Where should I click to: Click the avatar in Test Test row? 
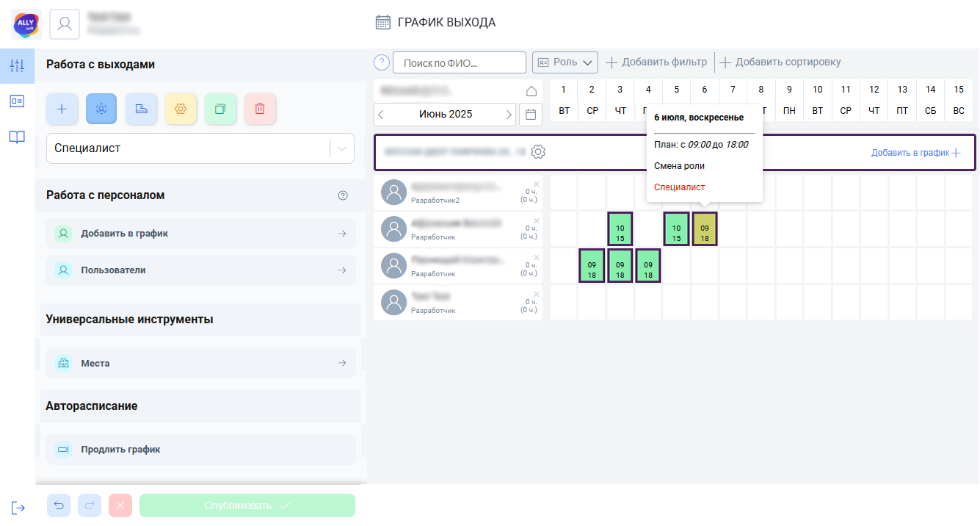[x=395, y=303]
